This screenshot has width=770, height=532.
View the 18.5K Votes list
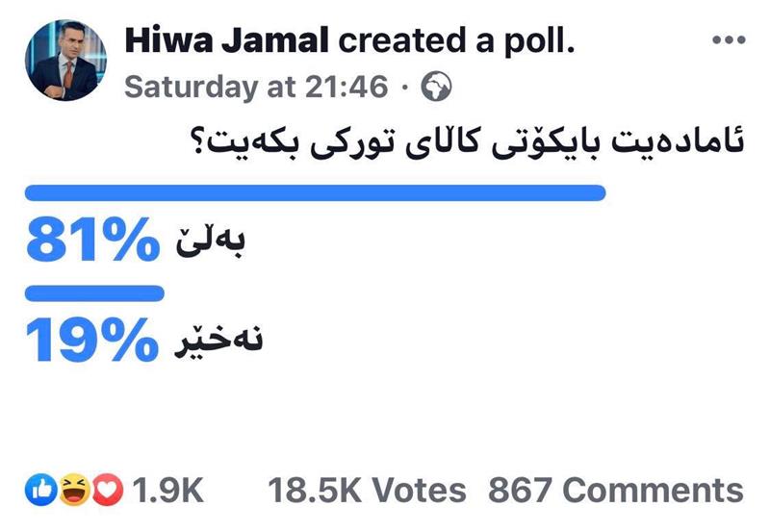pyautogui.click(x=367, y=491)
